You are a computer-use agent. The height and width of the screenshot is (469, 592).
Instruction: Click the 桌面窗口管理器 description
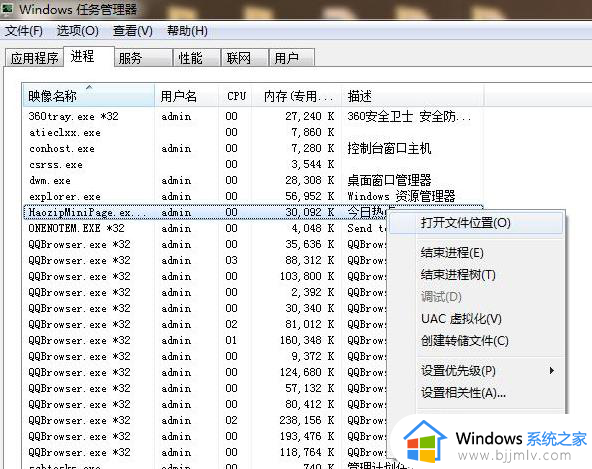point(389,181)
